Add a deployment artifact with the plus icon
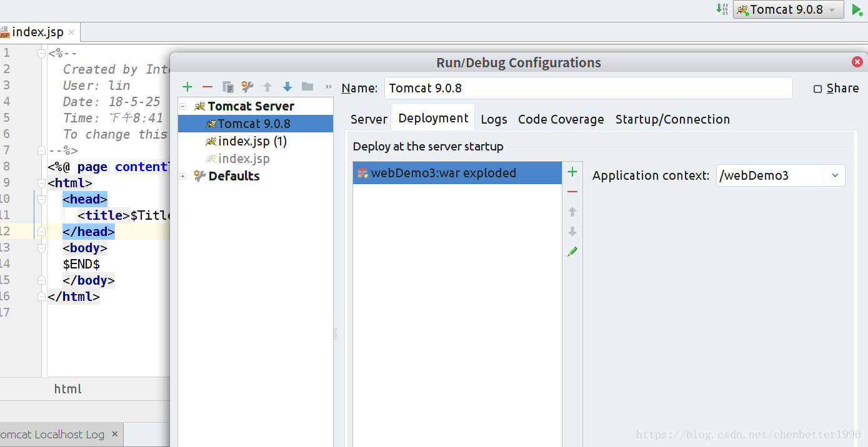The width and height of the screenshot is (868, 447). coord(572,172)
